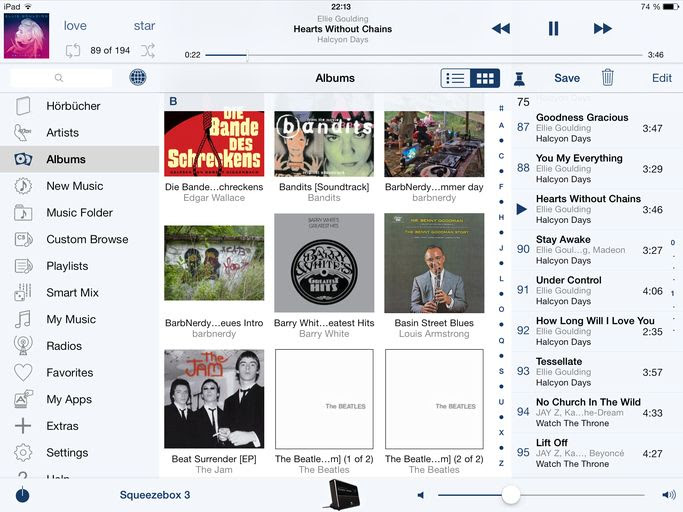Tap the low volume speaker icon

[x=420, y=495]
